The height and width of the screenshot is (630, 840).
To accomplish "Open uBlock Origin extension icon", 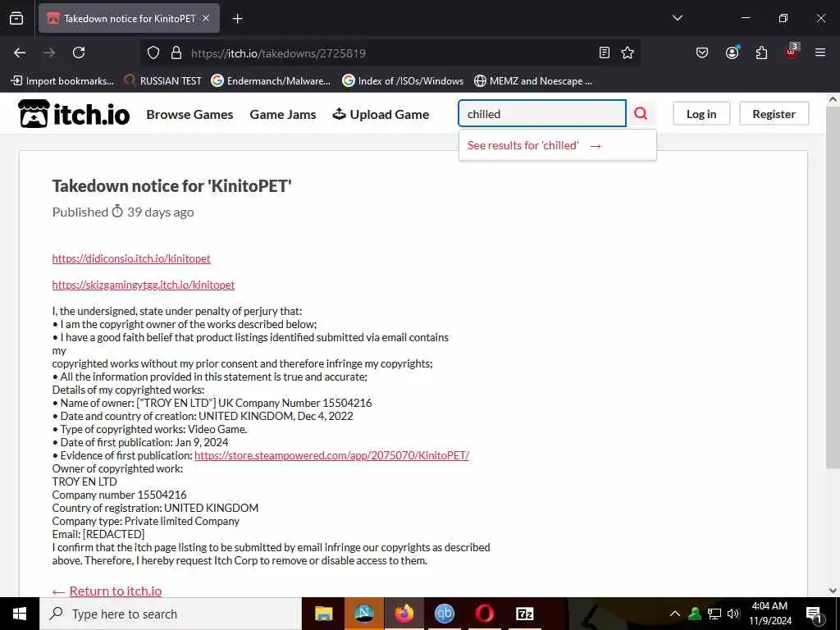I will point(792,52).
